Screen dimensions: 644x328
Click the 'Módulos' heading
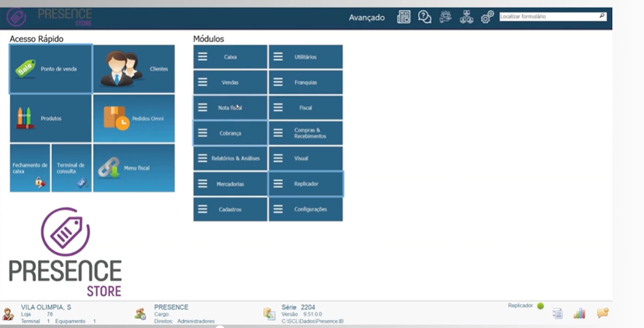click(209, 39)
